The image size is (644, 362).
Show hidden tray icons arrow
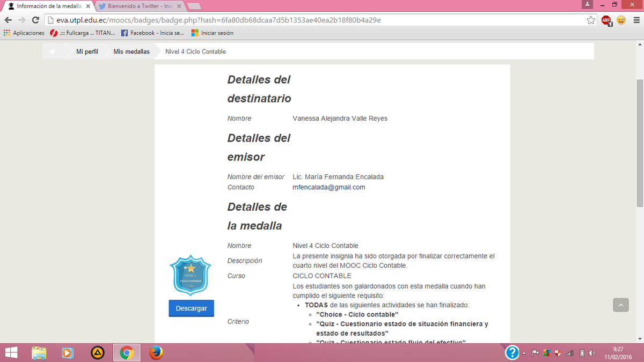pyautogui.click(x=524, y=353)
